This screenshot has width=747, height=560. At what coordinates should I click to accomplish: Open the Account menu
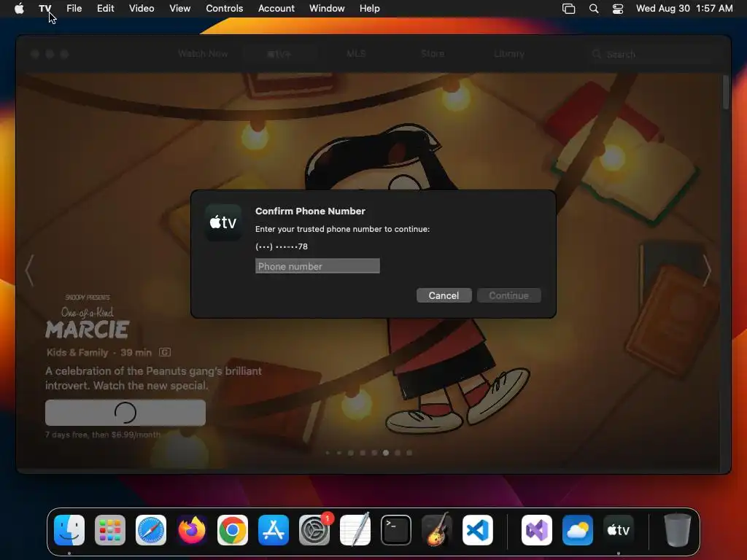coord(276,8)
